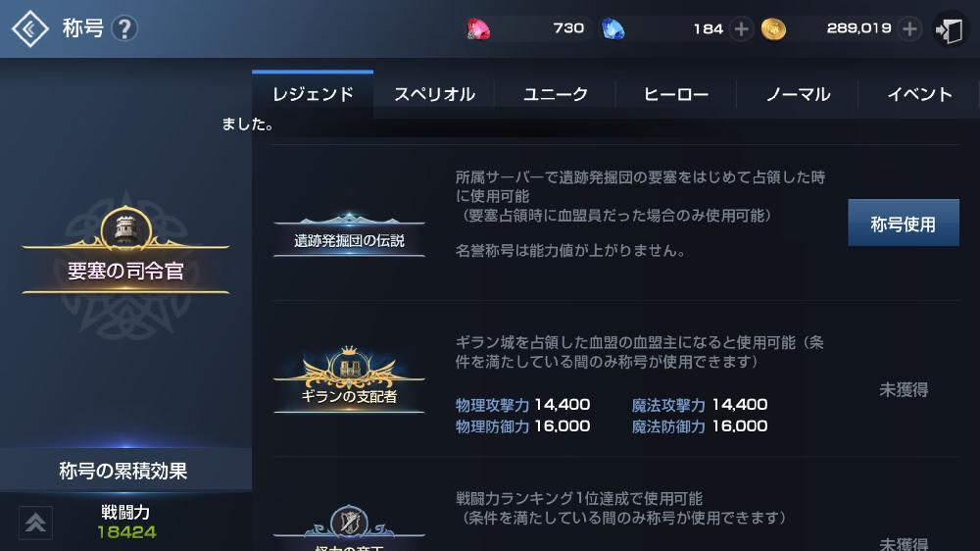Switch to the スペリオル tab
Viewport: 980px width, 551px height.
click(x=434, y=94)
